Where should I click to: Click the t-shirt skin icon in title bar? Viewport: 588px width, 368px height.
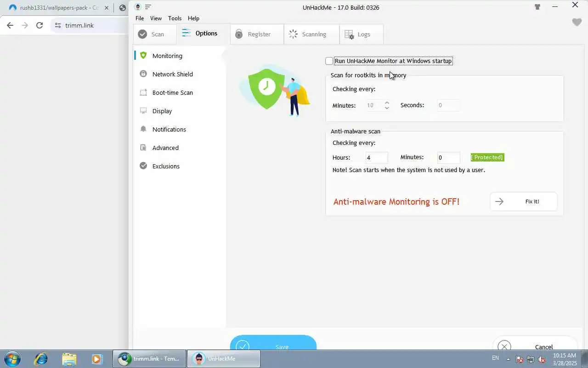tap(537, 7)
